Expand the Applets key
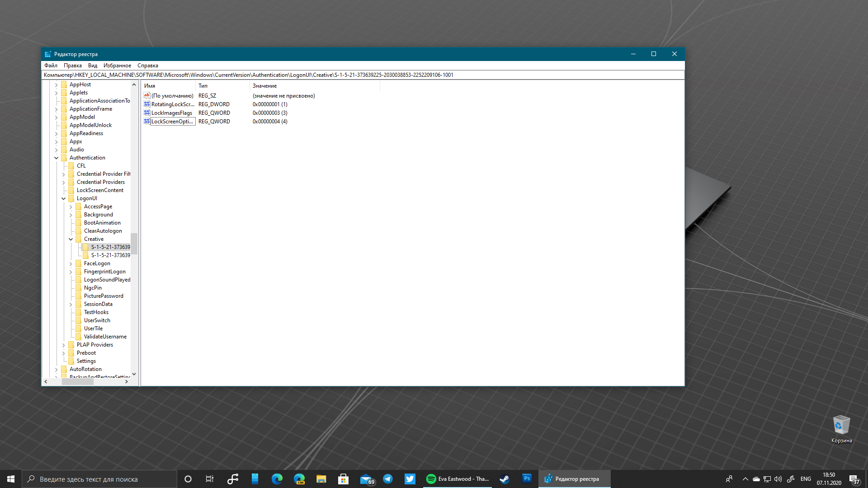 (57, 93)
